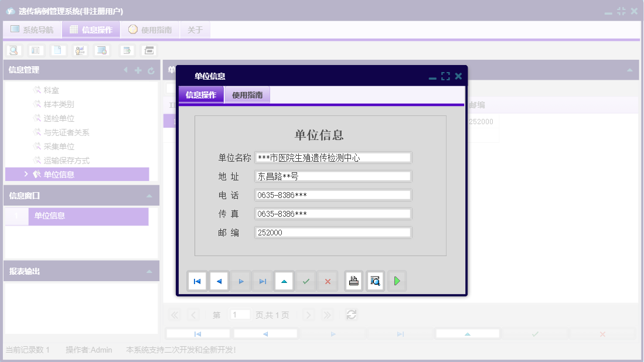Viewport: 644px width, 362px height.
Task: Click the new document icon in the toolbar
Action: [57, 50]
